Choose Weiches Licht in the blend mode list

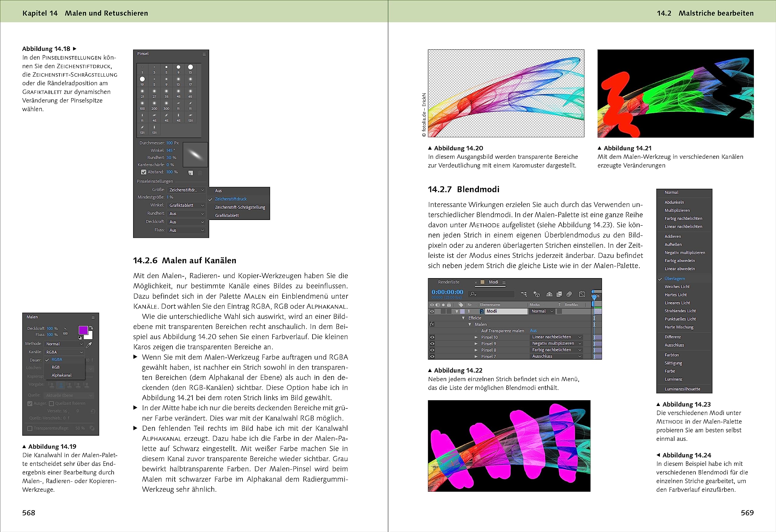(x=677, y=287)
